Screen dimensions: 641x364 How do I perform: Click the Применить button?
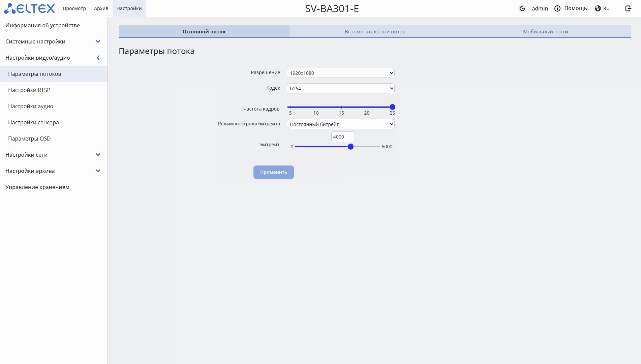coord(274,172)
